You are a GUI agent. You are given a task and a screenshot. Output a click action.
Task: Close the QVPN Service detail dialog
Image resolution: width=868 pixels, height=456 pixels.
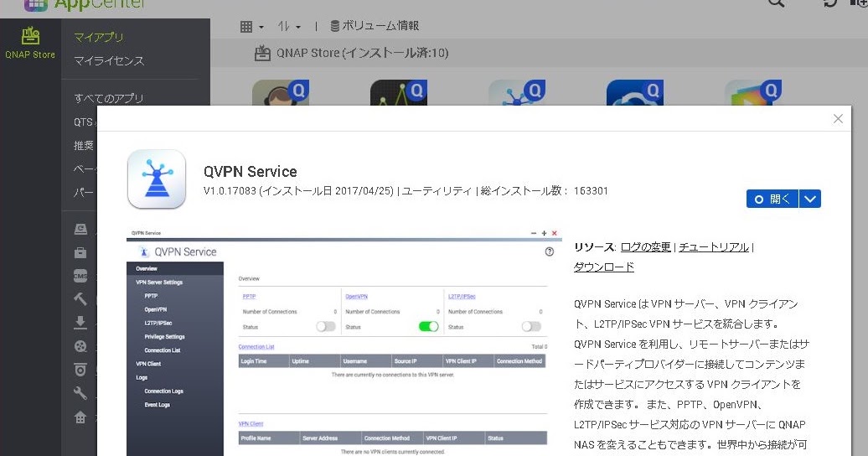pyautogui.click(x=838, y=118)
